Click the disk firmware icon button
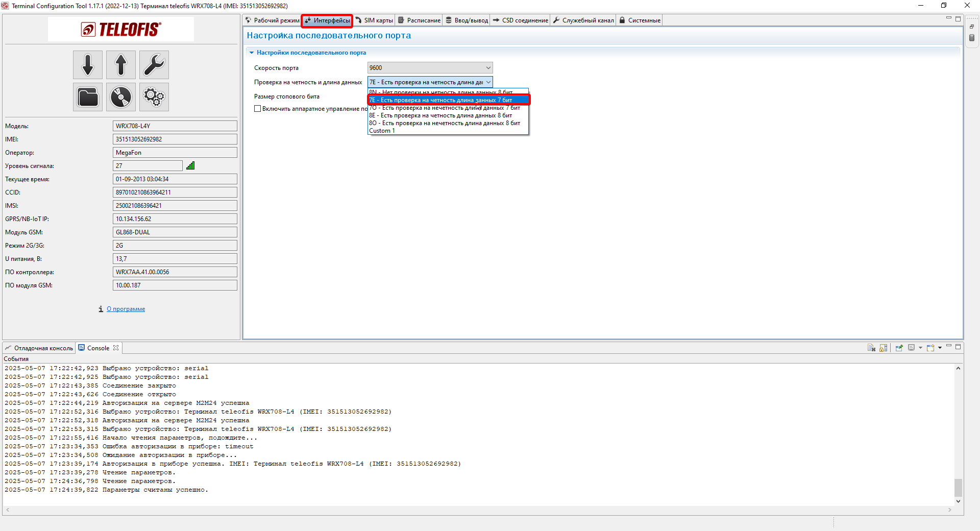This screenshot has width=980, height=531. [x=121, y=97]
